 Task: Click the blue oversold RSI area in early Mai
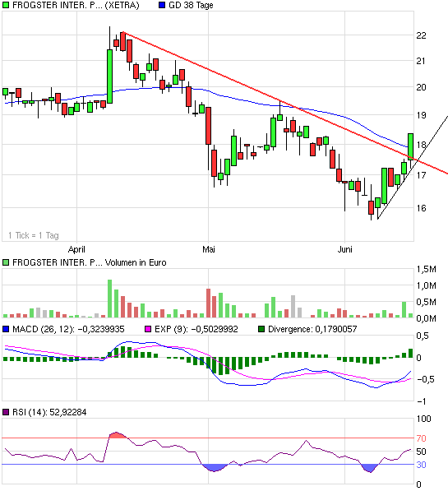coord(215,468)
